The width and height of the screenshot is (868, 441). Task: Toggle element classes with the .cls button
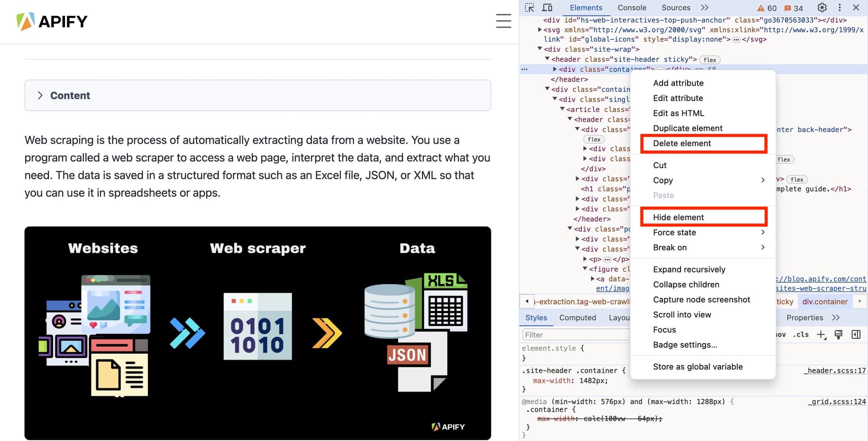801,334
